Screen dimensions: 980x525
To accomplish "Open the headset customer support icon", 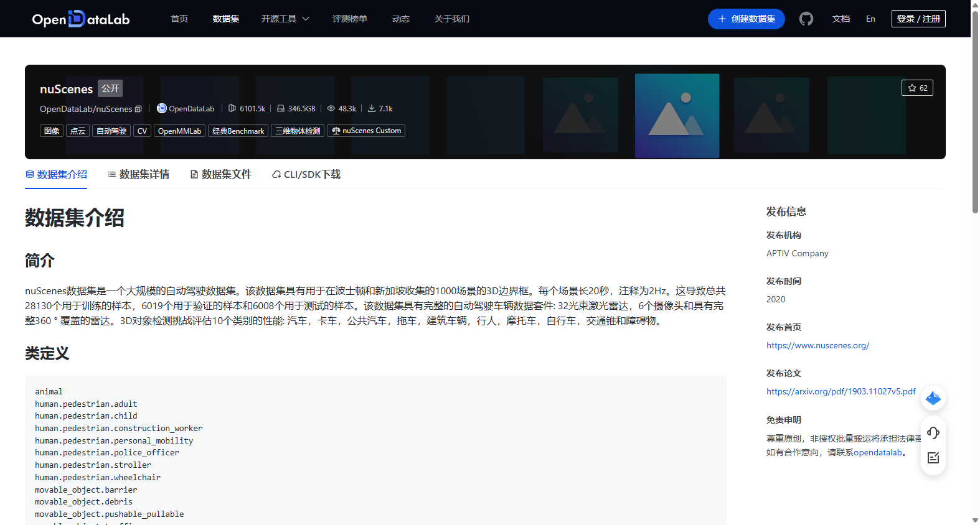I will (x=933, y=433).
